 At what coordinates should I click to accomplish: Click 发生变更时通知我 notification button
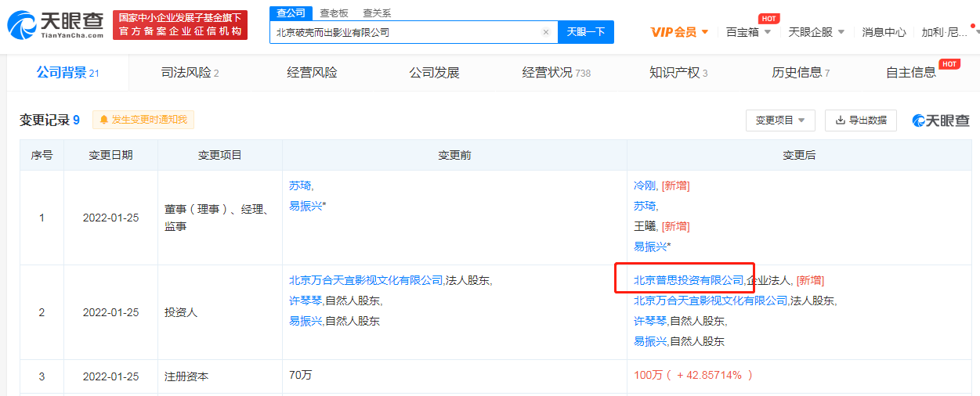[x=143, y=120]
